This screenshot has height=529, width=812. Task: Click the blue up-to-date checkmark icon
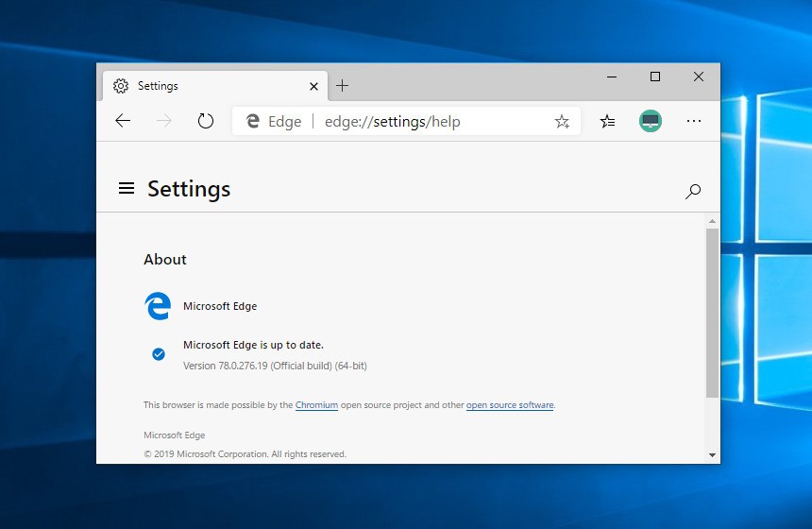coord(159,354)
